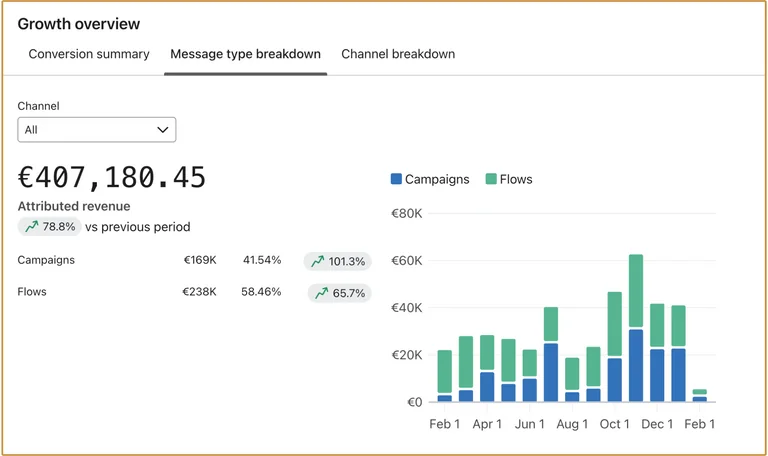
Task: Toggle the Flows legend green swatch
Action: coord(491,179)
